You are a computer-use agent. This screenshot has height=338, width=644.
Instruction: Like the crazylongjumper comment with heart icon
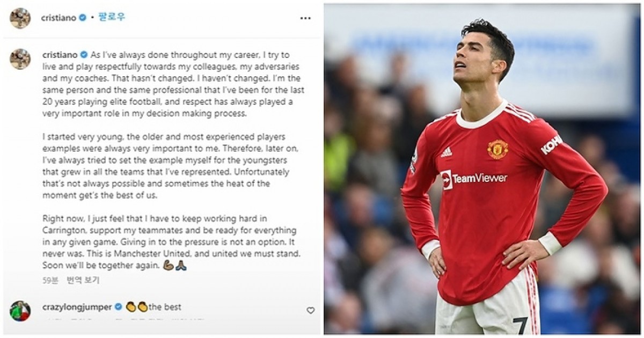(x=310, y=310)
